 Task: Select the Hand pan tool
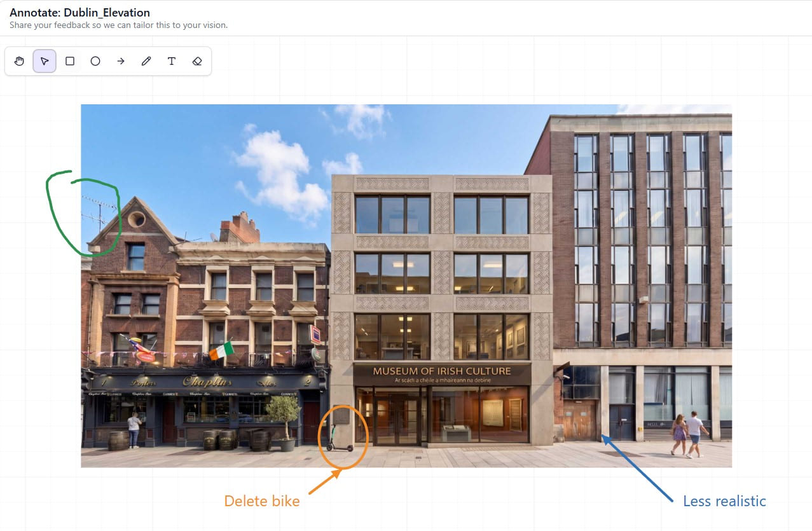pyautogui.click(x=19, y=61)
